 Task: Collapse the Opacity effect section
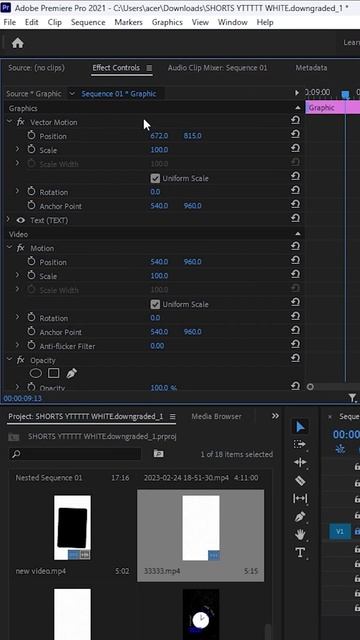9,360
